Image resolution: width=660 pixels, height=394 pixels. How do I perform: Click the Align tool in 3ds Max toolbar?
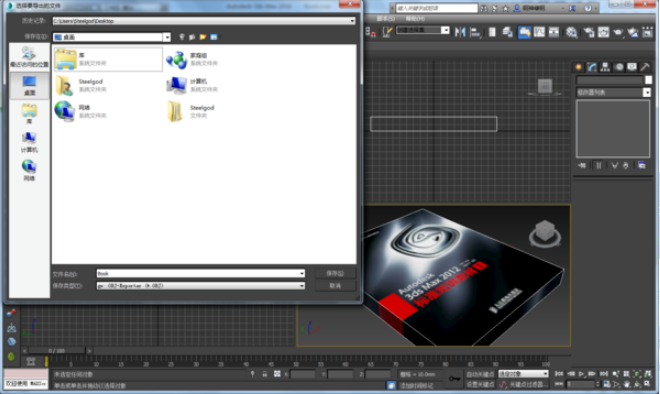coord(475,32)
